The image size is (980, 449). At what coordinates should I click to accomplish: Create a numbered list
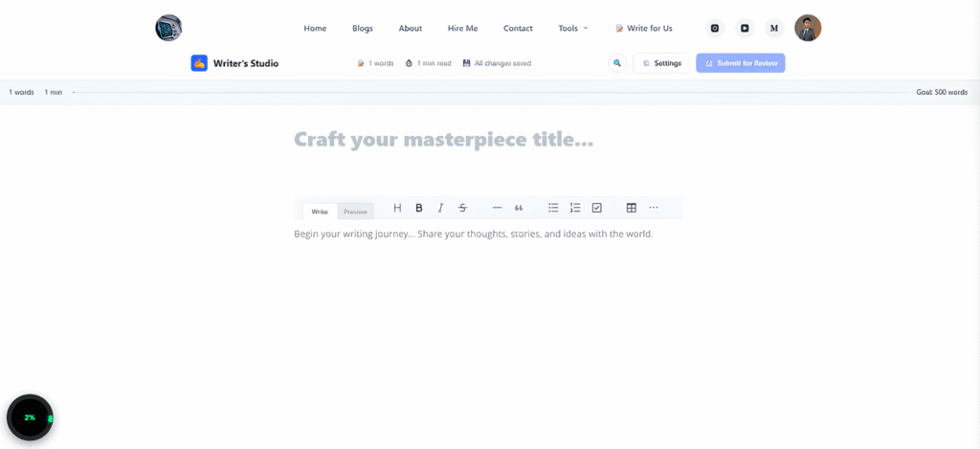575,208
